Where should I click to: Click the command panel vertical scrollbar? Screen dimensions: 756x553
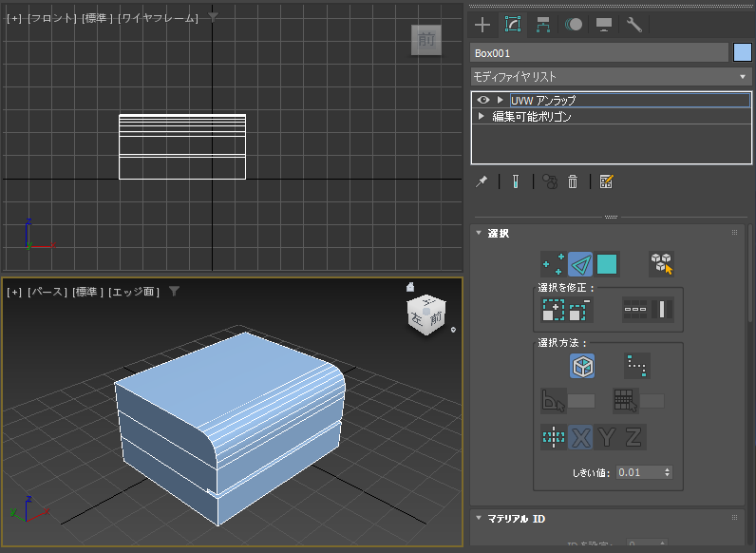[749, 273]
